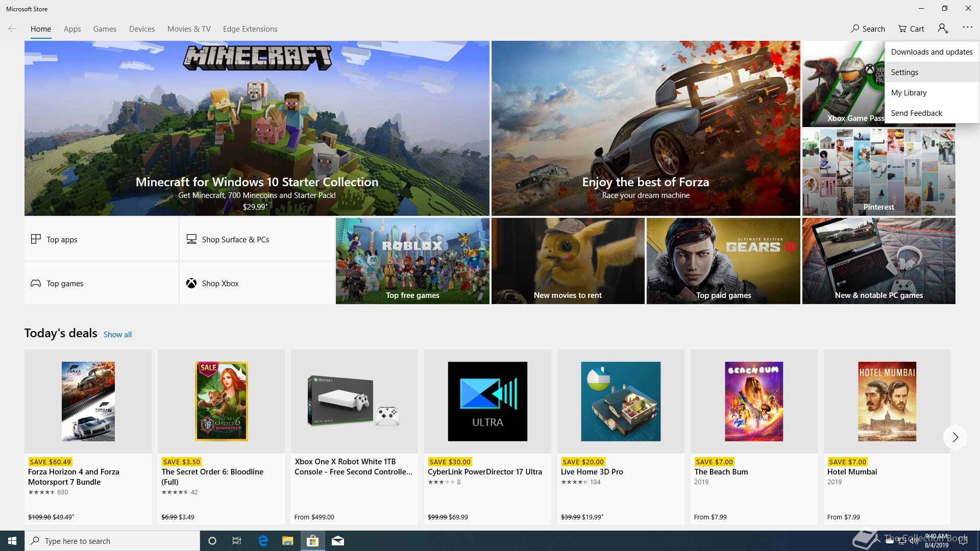The width and height of the screenshot is (980, 551).
Task: Open The Beach Bum movie deal
Action: [x=754, y=437]
